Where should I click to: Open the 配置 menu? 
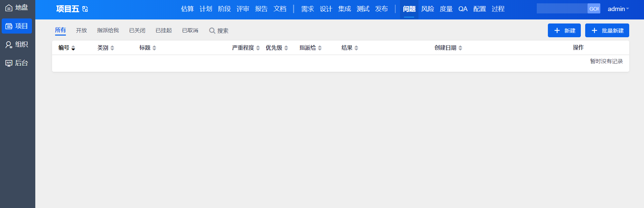pos(480,9)
